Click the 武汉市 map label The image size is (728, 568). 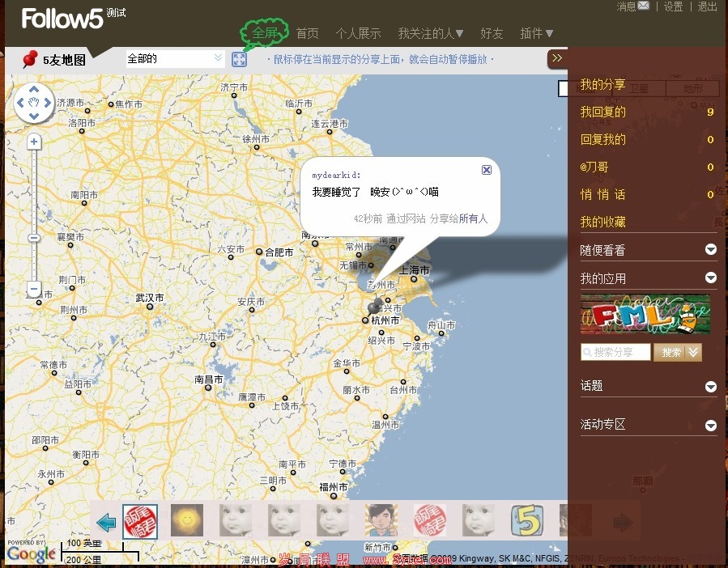tap(150, 298)
